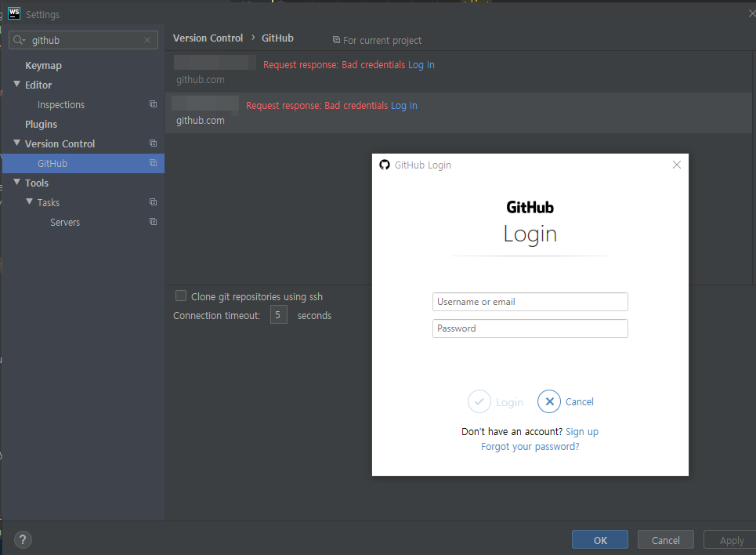Select Inspections under Editor
The height and width of the screenshot is (555, 756).
point(61,105)
